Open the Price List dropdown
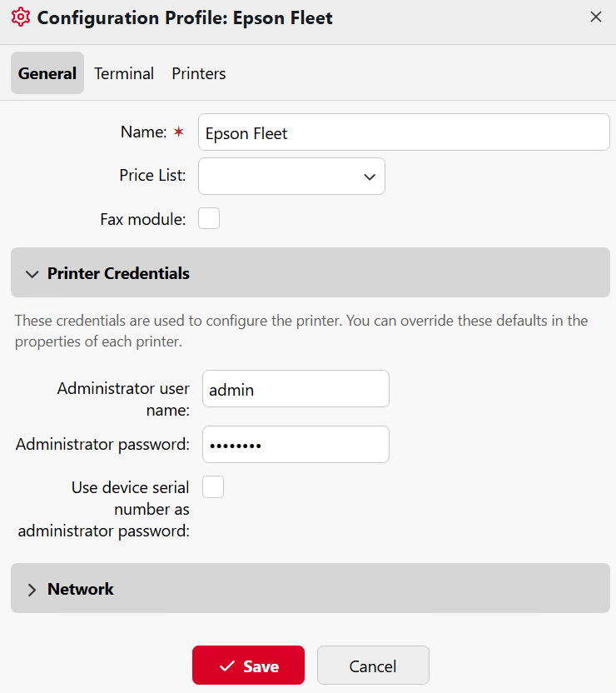Viewport: 616px width, 693px height. pyautogui.click(x=291, y=176)
